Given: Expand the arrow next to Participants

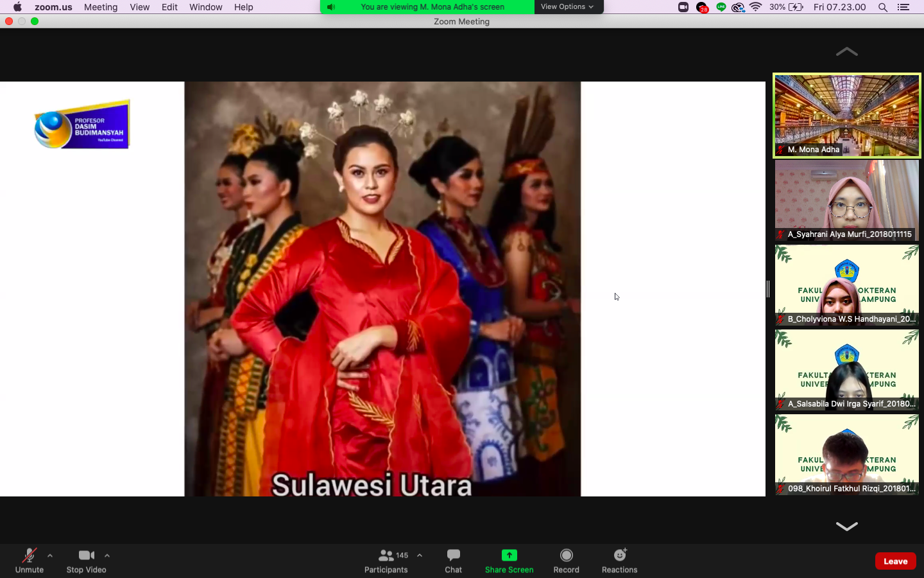Looking at the screenshot, I should (420, 556).
